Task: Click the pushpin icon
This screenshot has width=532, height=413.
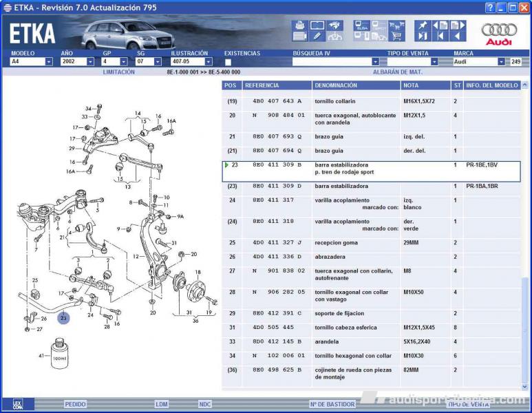Action: (423, 25)
